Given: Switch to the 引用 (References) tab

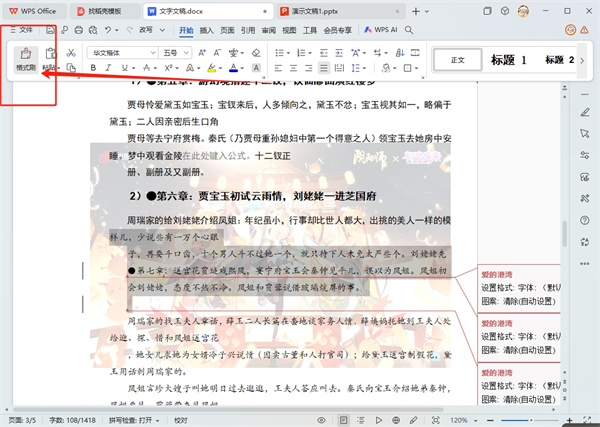Looking at the screenshot, I should 248,30.
